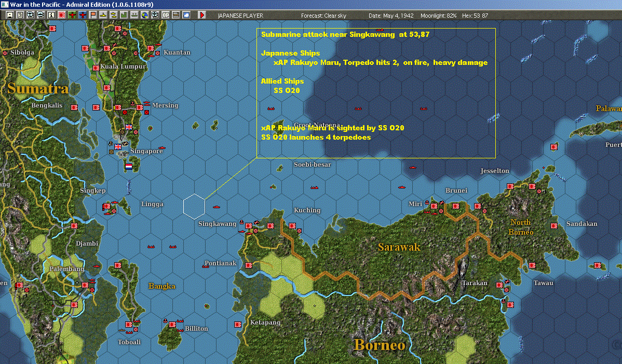Click the 'SS O20 launches 4 torpedoes' line
The width and height of the screenshot is (622, 364).
316,137
